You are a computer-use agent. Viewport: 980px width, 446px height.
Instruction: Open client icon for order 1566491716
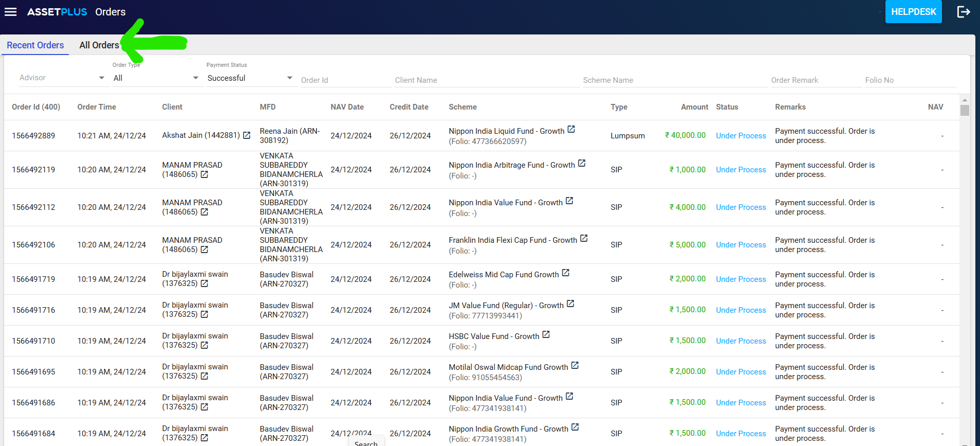(205, 314)
